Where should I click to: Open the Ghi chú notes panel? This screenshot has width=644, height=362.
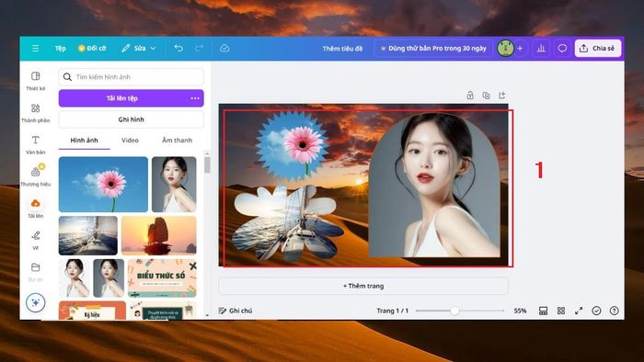236,311
